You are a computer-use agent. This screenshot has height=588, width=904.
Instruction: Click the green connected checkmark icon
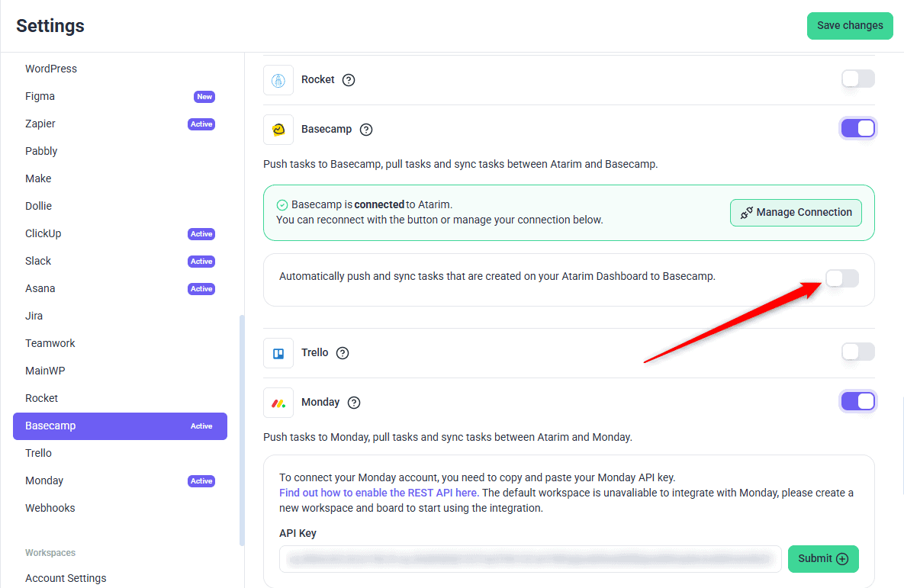[282, 205]
